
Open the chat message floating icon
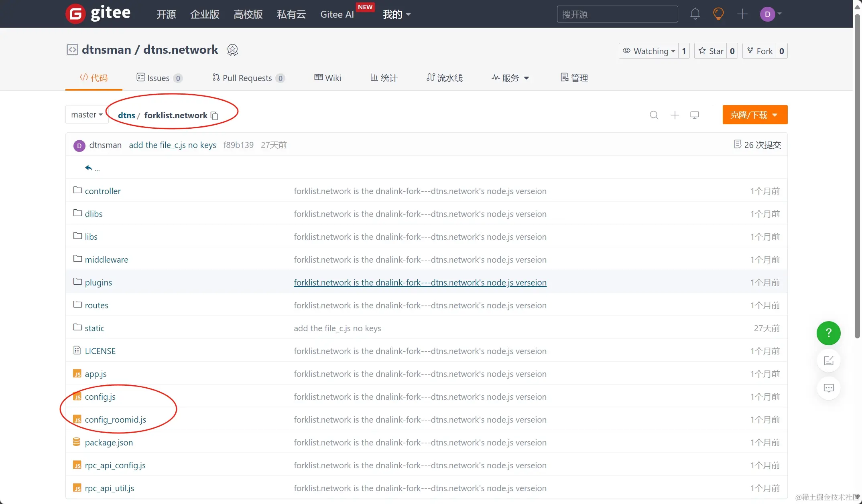click(828, 388)
